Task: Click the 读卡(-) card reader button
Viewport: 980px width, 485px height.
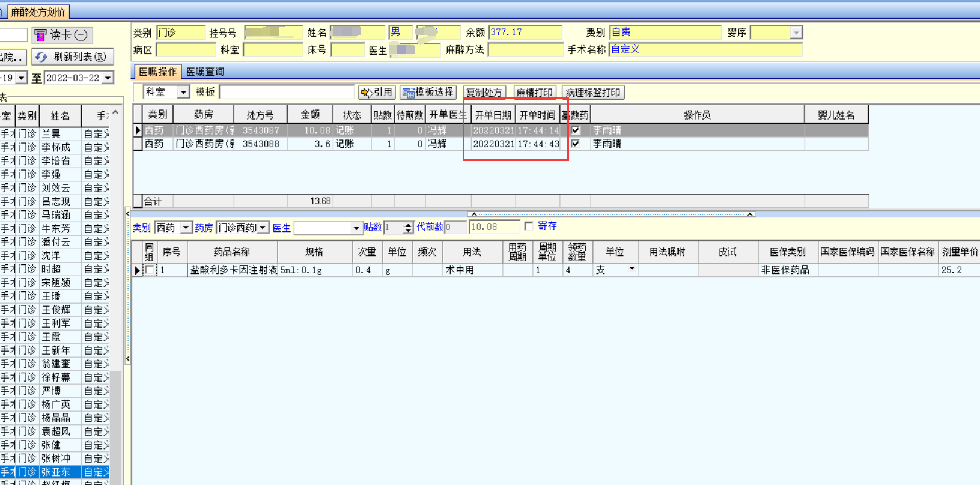Action: [62, 35]
